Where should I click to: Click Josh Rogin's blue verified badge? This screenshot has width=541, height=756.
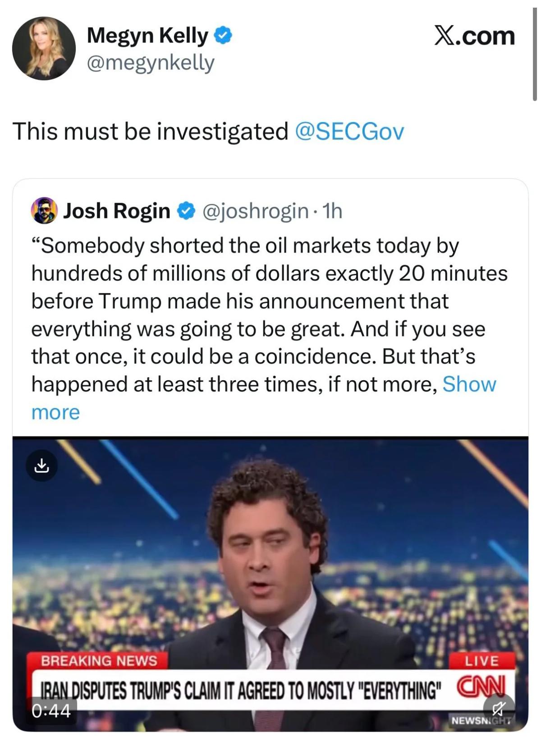(x=186, y=211)
